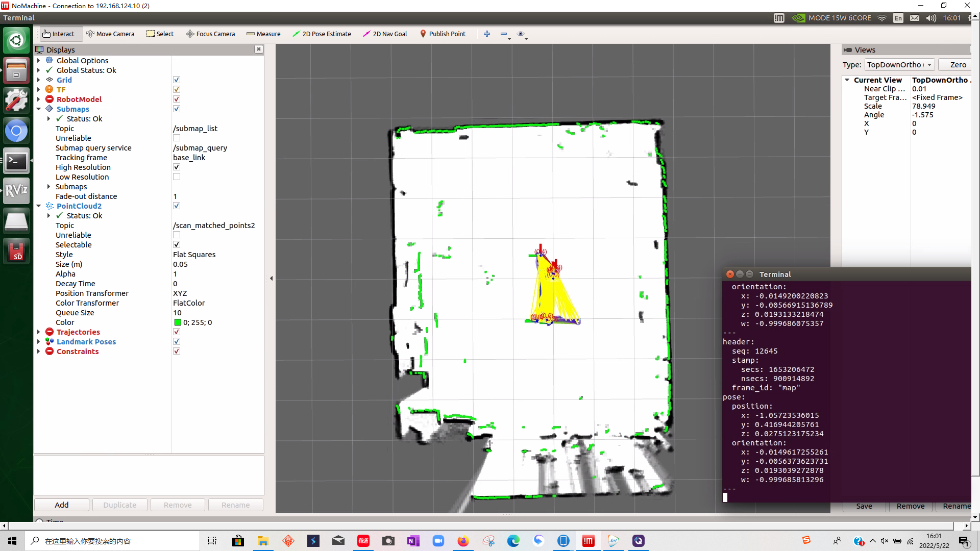The height and width of the screenshot is (551, 980).
Task: Toggle Low Resolution checkbox on
Action: [177, 177]
